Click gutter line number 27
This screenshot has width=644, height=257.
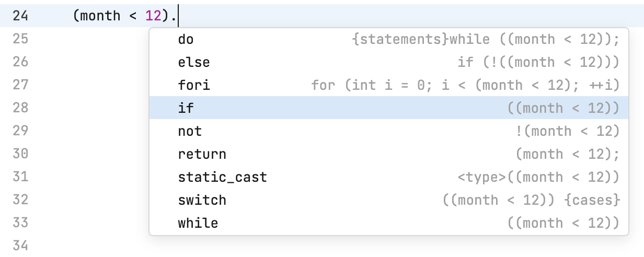[x=20, y=85]
